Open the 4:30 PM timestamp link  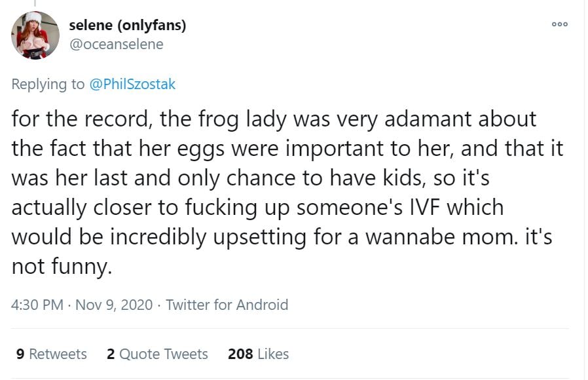[37, 305]
